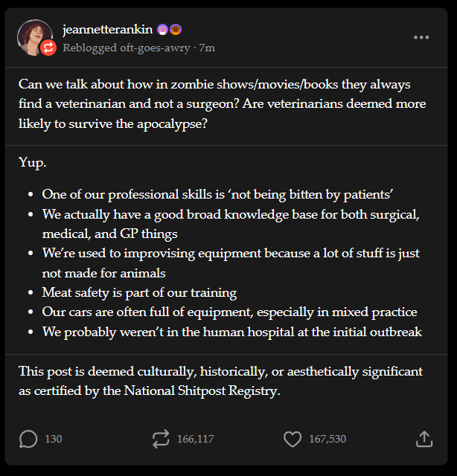Click the share upload icon
The height and width of the screenshot is (476, 457).
[424, 439]
